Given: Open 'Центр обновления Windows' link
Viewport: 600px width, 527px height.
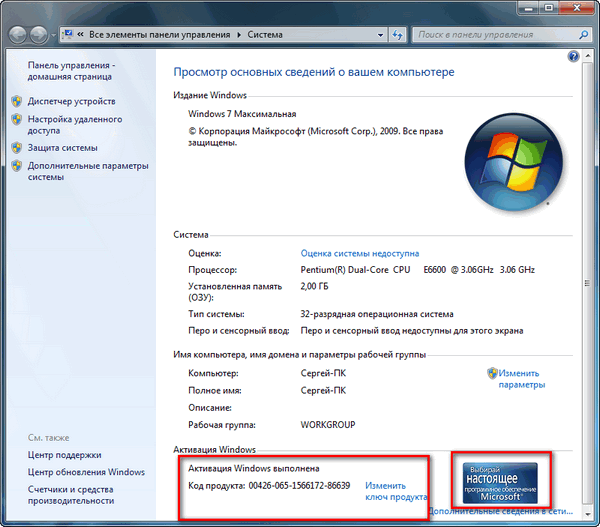Looking at the screenshot, I should [x=86, y=472].
